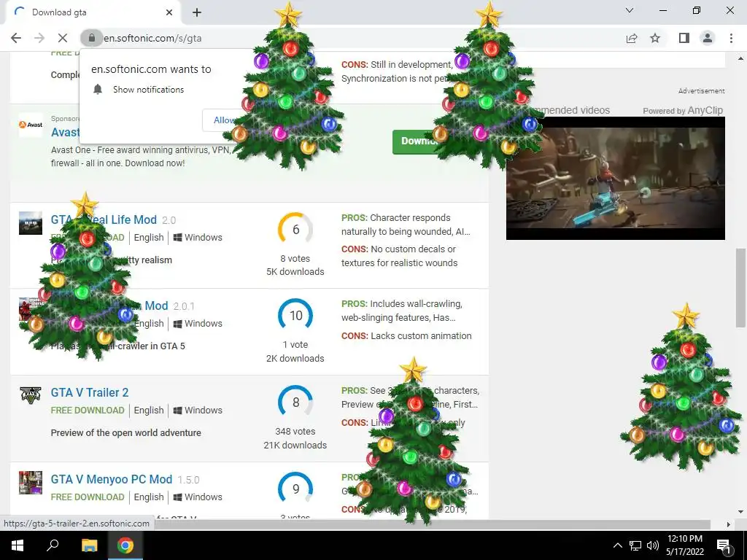The width and height of the screenshot is (747, 560).
Task: Click the Windows label for GTA V Trailer 2
Action: (197, 410)
